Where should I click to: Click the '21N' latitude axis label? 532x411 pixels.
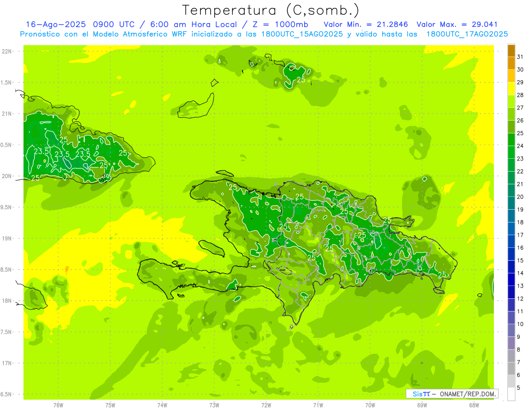pos(7,114)
